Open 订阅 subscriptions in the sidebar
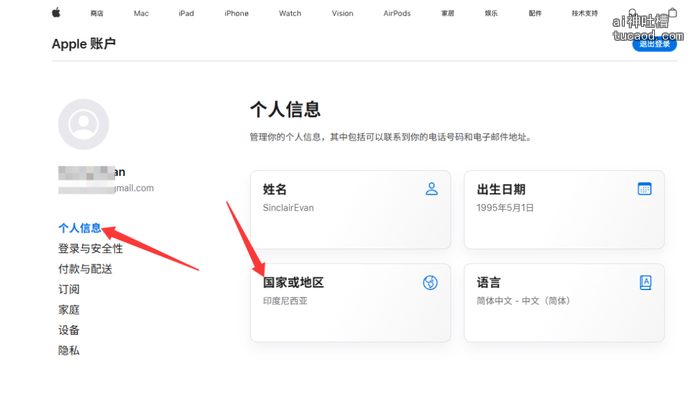 (69, 290)
